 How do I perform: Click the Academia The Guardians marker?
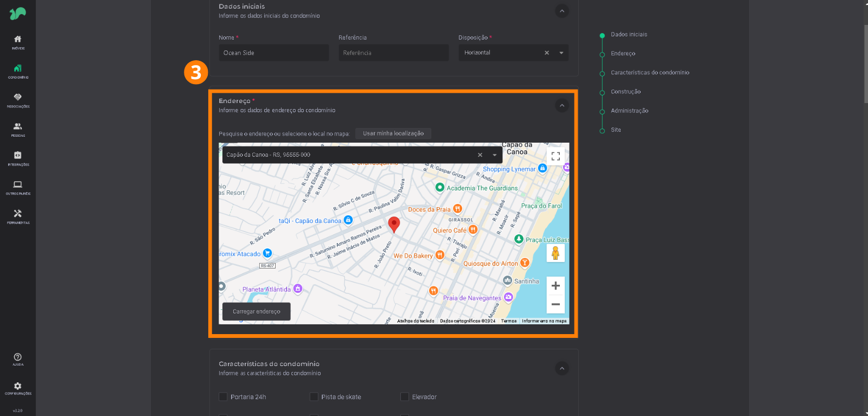[x=440, y=187]
